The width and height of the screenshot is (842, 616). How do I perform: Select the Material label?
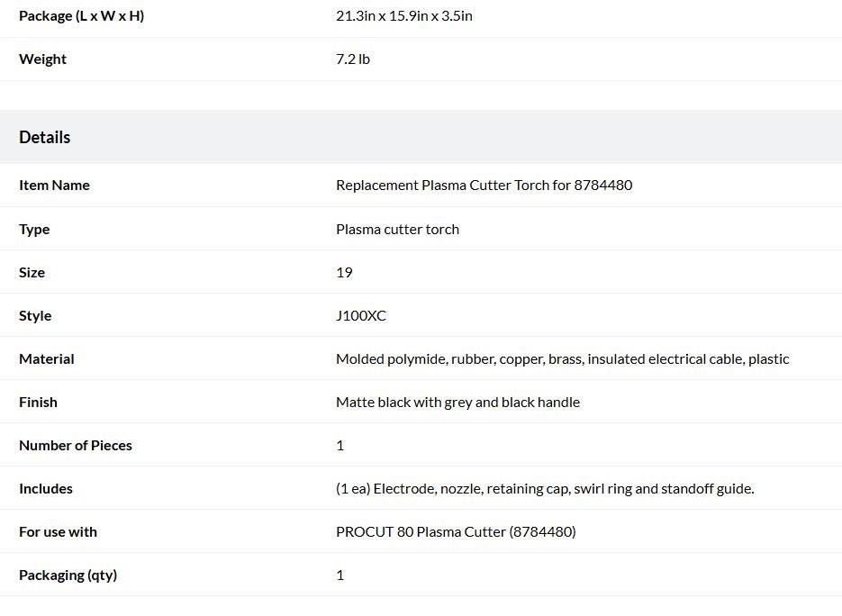click(x=47, y=358)
